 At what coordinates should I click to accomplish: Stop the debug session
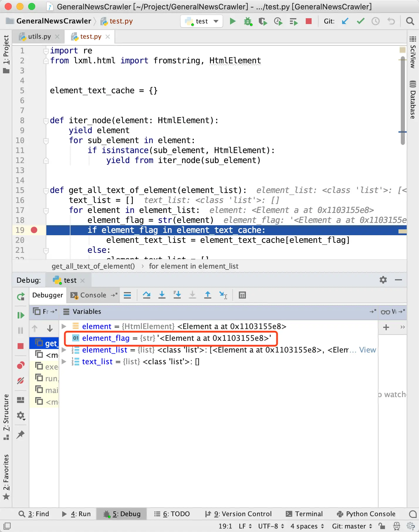21,346
